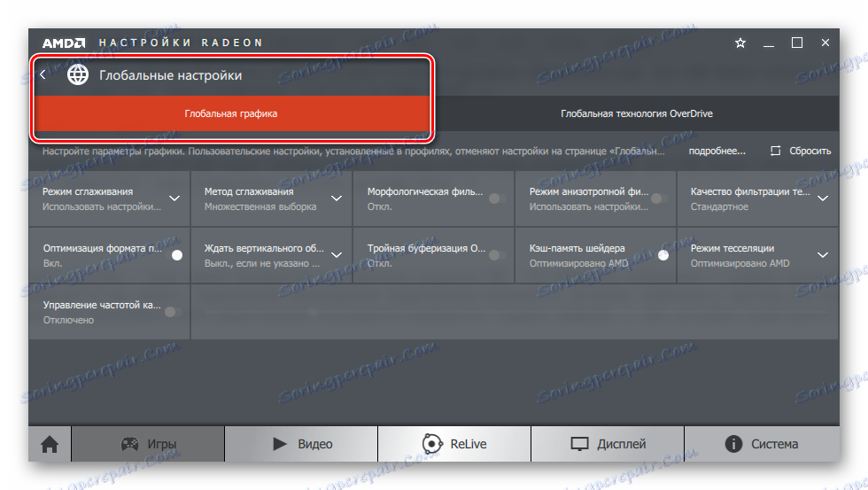The width and height of the screenshot is (868, 490).
Task: Expand Режим тесселяции dropdown
Action: tap(823, 255)
